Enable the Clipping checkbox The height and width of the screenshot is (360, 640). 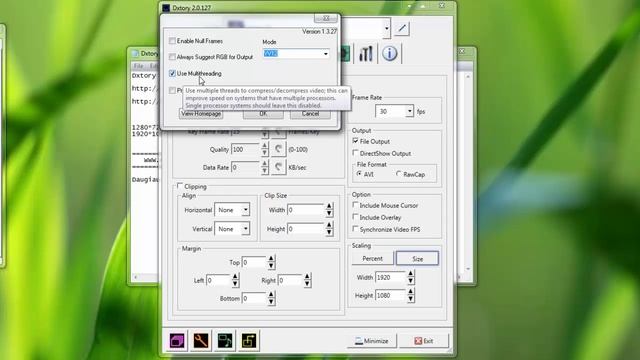tap(180, 186)
